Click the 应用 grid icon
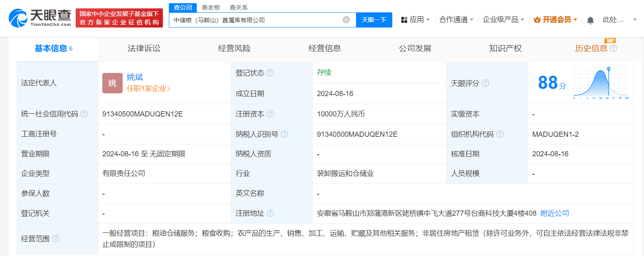This screenshot has width=644, height=256. [404, 20]
